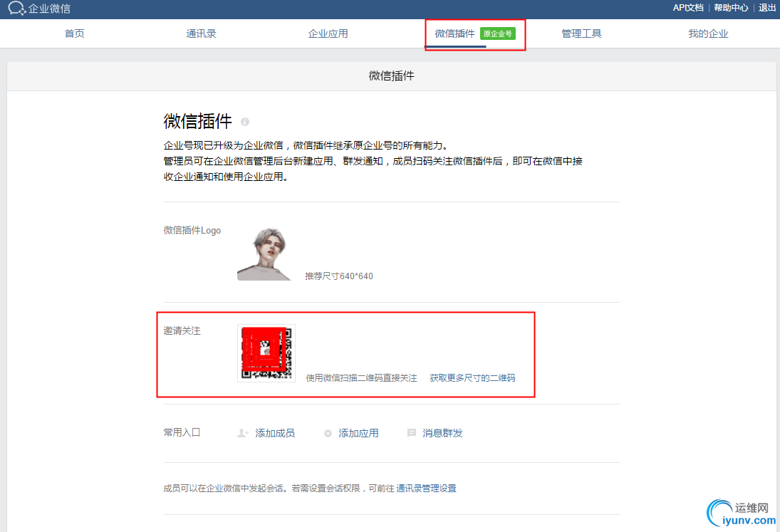Open the info icon beside 微信插件 heading
This screenshot has width=780, height=532.
click(245, 122)
